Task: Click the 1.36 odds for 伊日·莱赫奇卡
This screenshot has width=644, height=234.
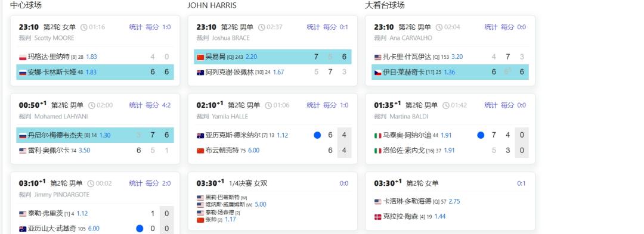Action: tap(450, 72)
